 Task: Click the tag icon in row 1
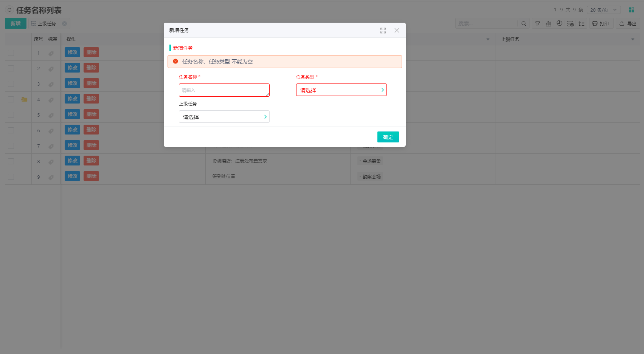[51, 53]
